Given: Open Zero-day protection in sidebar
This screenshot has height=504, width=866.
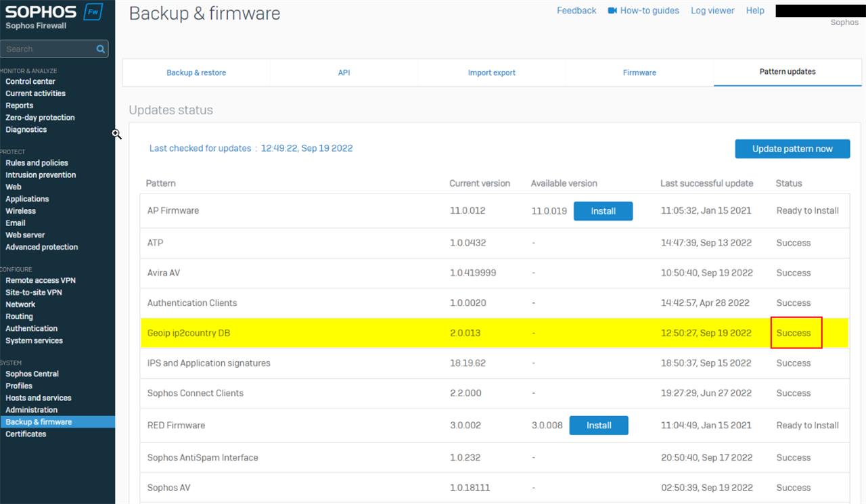Looking at the screenshot, I should (40, 118).
